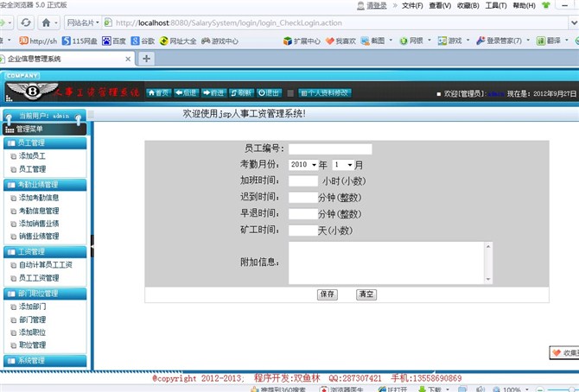The image size is (579, 392).
Task: Collapse the 工资管理 section header
Action: click(45, 252)
